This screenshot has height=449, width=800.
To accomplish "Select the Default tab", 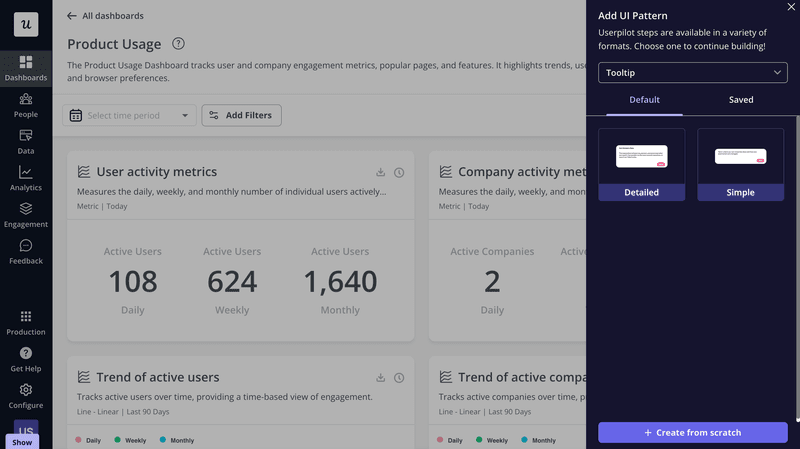I will click(644, 100).
